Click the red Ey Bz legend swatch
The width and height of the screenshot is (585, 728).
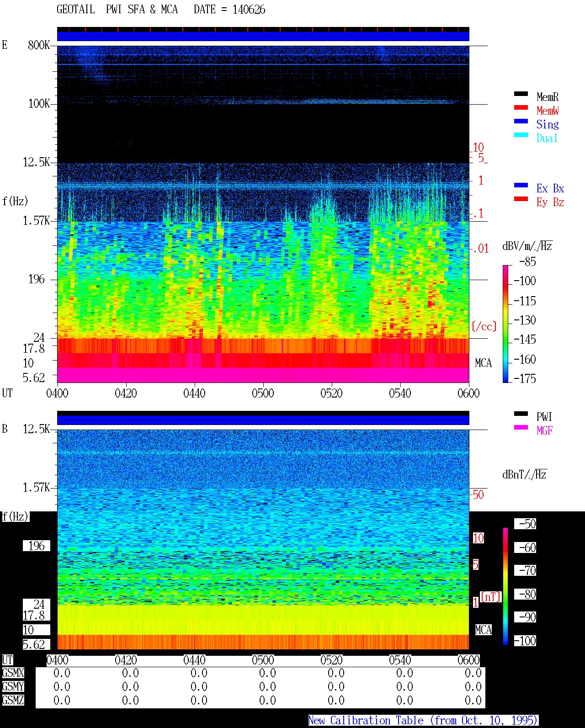[x=521, y=199]
